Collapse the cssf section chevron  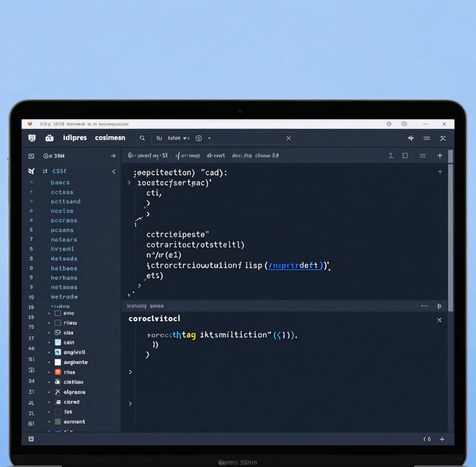tap(113, 171)
